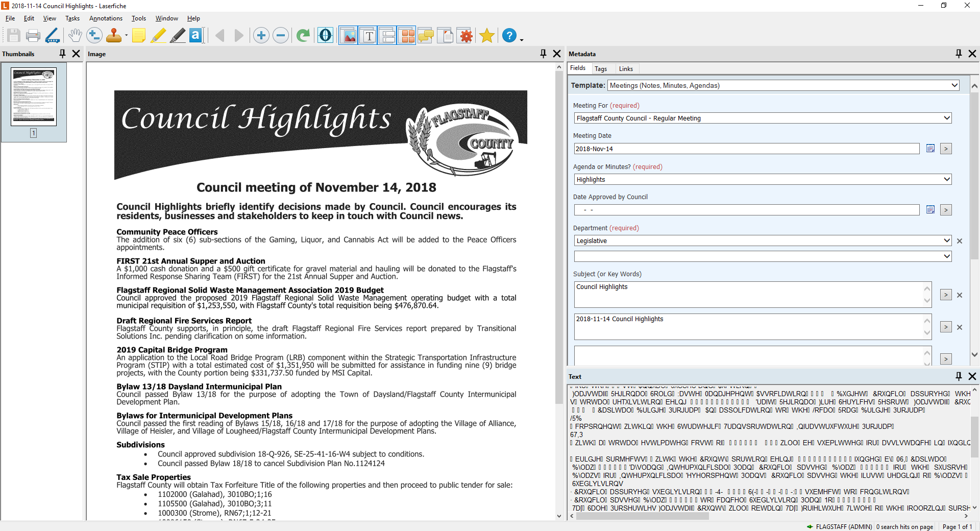
Task: Select the Fields tab
Action: [x=578, y=68]
